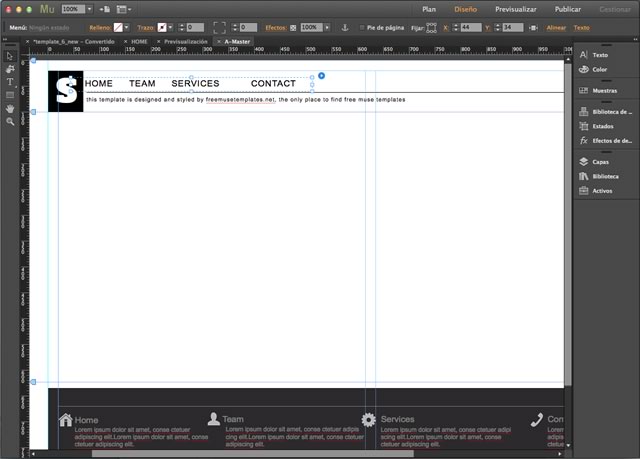This screenshot has height=459, width=640.
Task: Click the X position stepper
Action: [456, 27]
